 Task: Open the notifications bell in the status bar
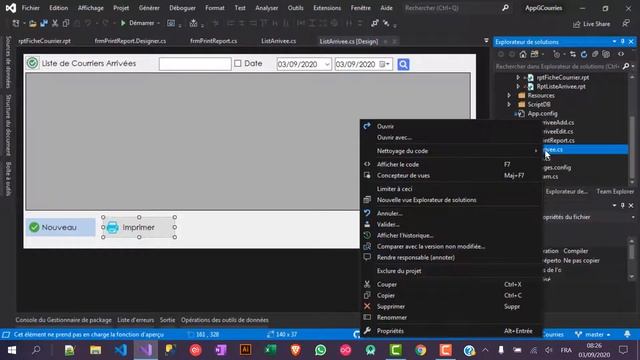(x=627, y=334)
